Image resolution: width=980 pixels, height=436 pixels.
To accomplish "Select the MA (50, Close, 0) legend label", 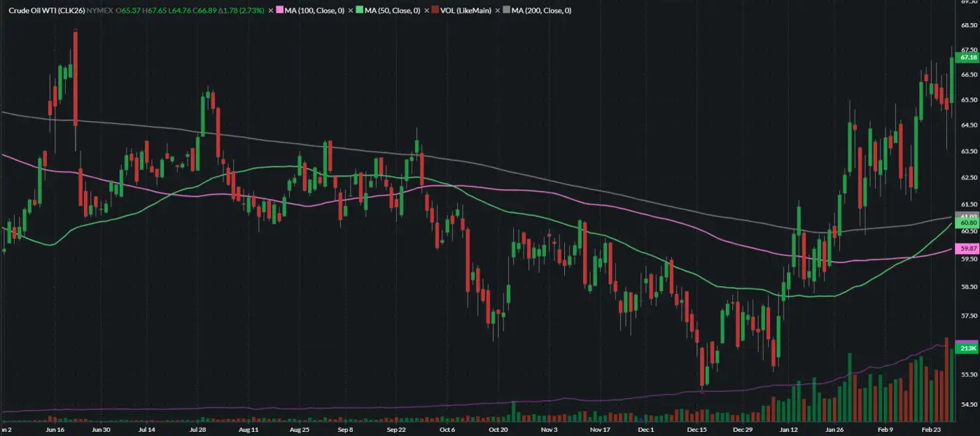I will 392,10.
